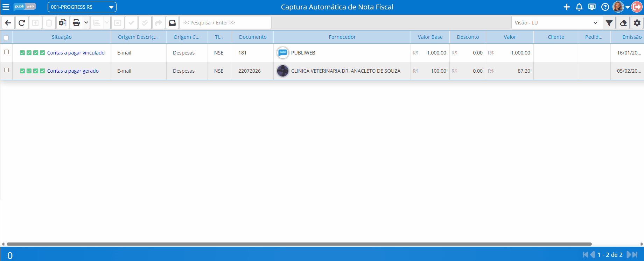Go back with the left arrow button
644x261 pixels.
(x=8, y=23)
